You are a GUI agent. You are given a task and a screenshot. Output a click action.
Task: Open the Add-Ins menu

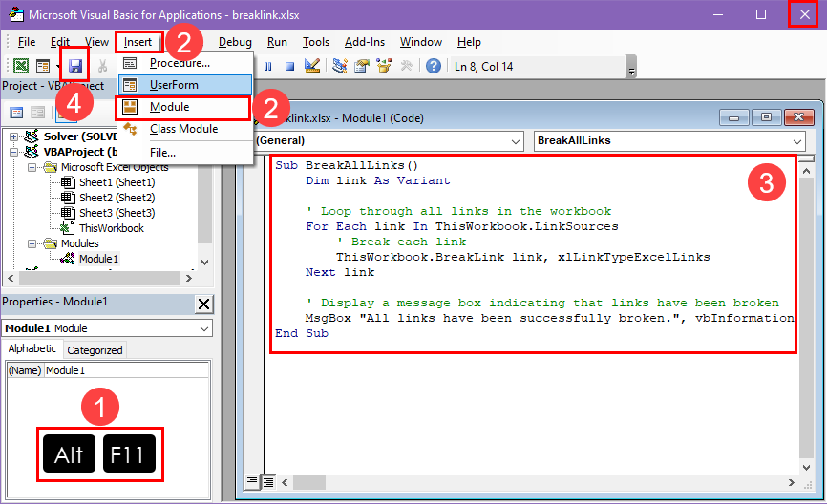(x=365, y=42)
